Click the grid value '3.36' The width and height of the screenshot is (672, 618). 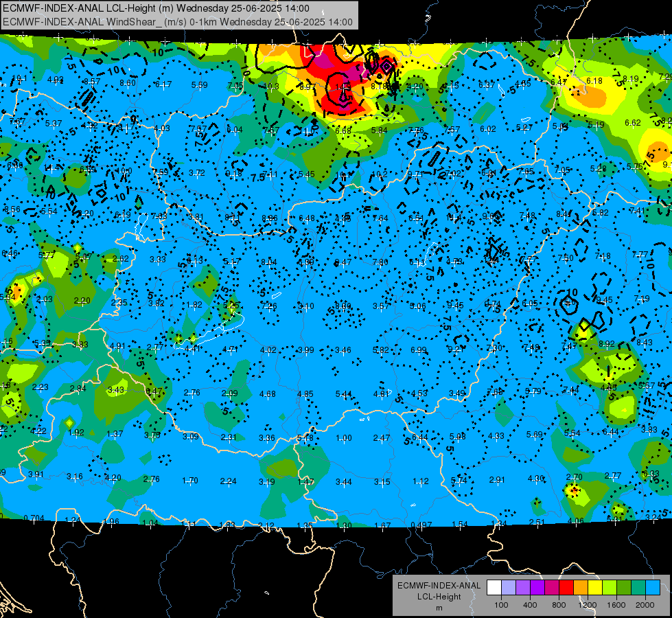pyautogui.click(x=267, y=438)
